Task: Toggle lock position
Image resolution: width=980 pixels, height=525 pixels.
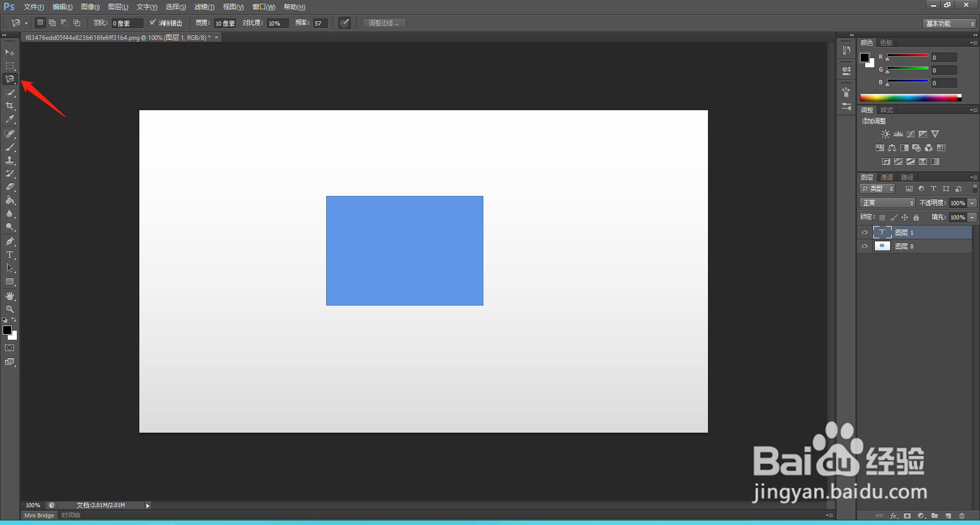Action: pos(904,217)
